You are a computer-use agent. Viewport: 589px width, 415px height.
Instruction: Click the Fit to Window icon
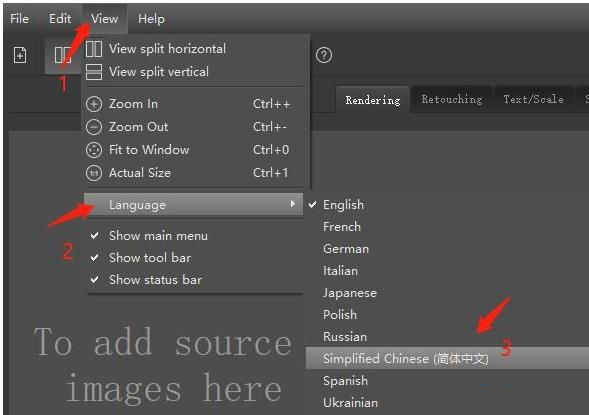coord(94,150)
